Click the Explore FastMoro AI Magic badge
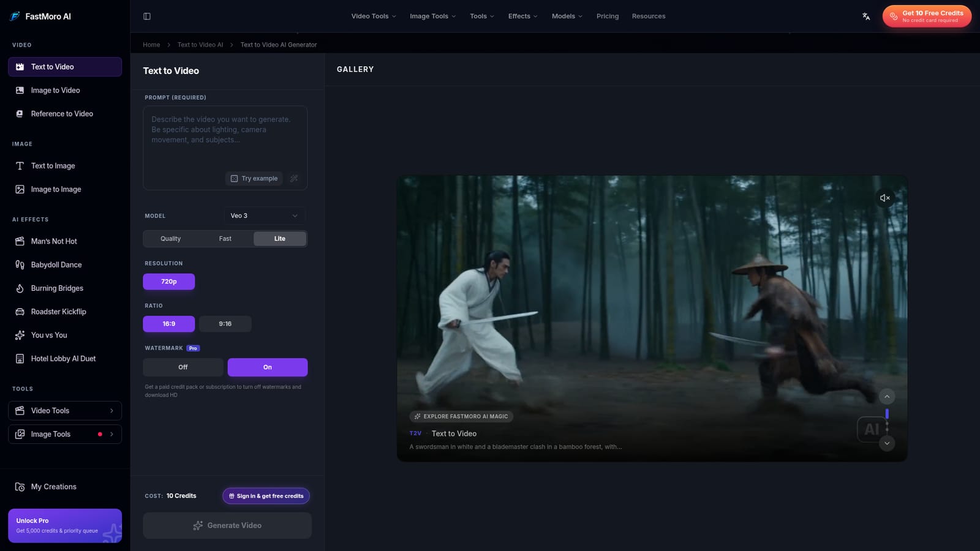This screenshot has width=980, height=551. tap(461, 416)
